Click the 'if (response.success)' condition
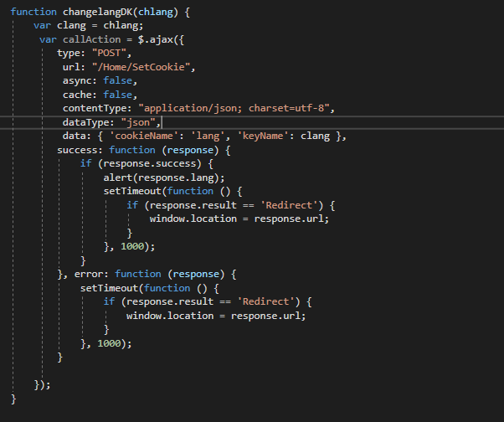This screenshot has height=422, width=504. pos(141,163)
